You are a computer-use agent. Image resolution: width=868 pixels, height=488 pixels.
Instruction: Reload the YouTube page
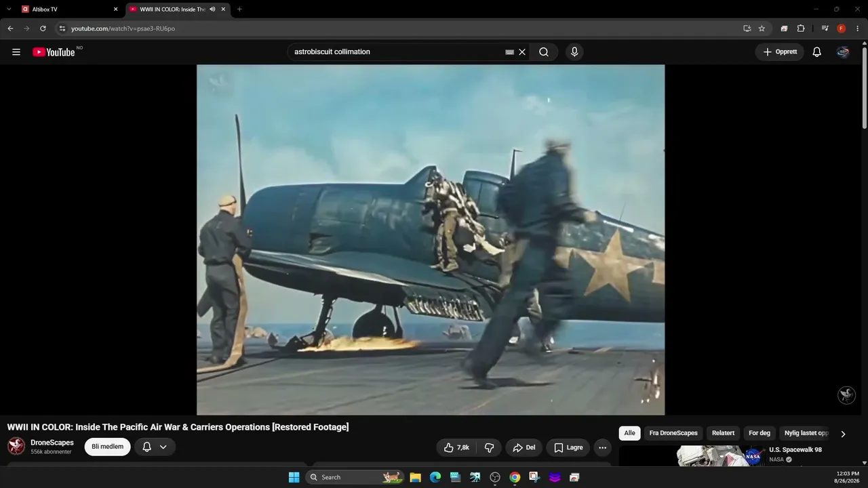[x=43, y=28]
